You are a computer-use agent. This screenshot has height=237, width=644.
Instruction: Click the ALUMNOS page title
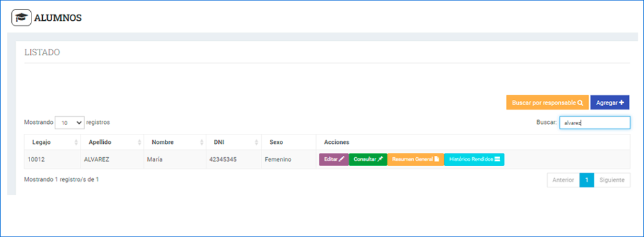point(58,18)
